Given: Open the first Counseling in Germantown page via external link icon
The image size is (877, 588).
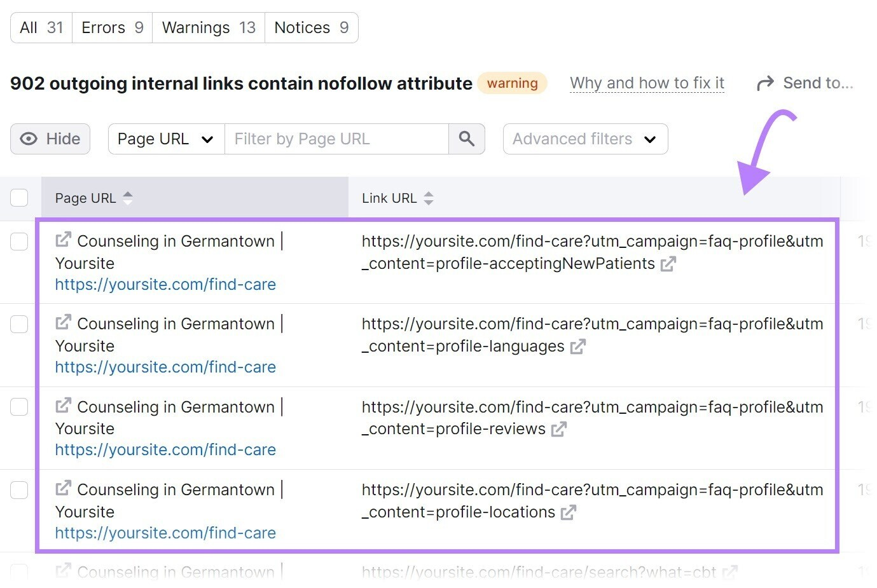Looking at the screenshot, I should [x=62, y=238].
